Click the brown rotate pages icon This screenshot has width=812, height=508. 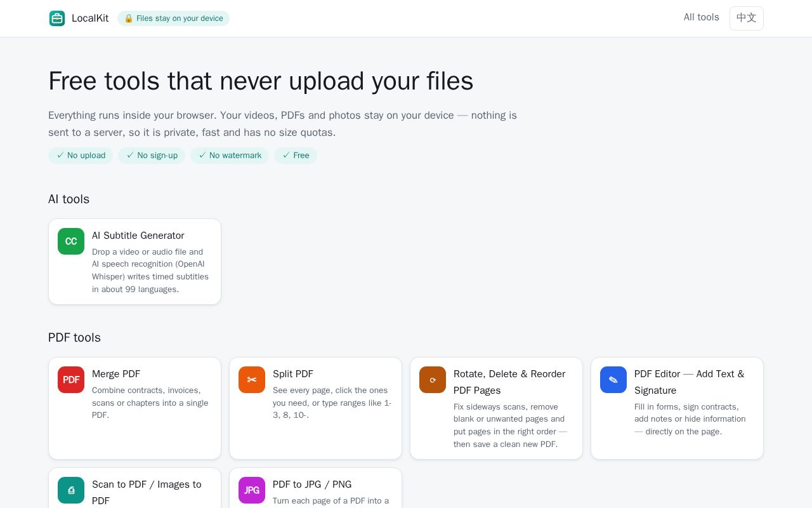coord(433,380)
